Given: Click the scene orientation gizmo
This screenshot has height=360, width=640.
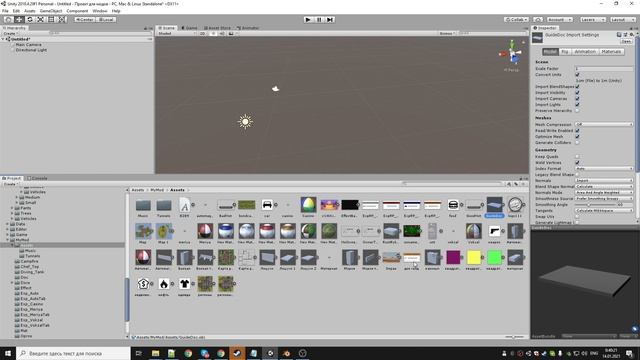Looking at the screenshot, I should pyautogui.click(x=513, y=54).
